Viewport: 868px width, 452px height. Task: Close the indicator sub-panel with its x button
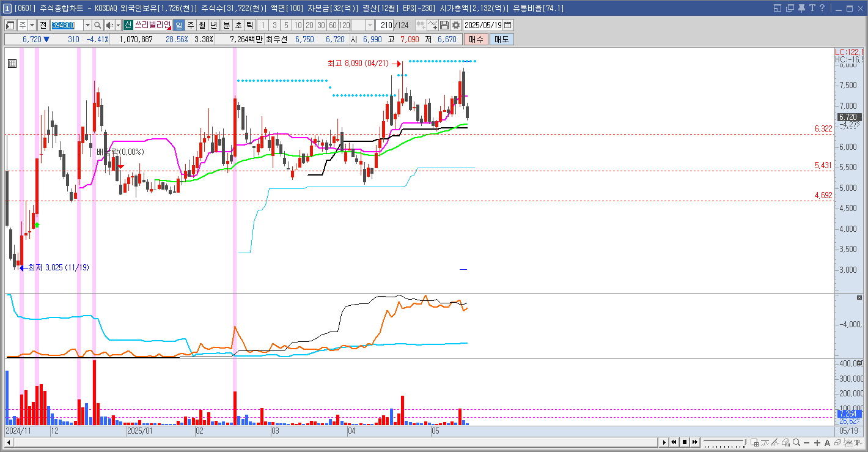861,297
